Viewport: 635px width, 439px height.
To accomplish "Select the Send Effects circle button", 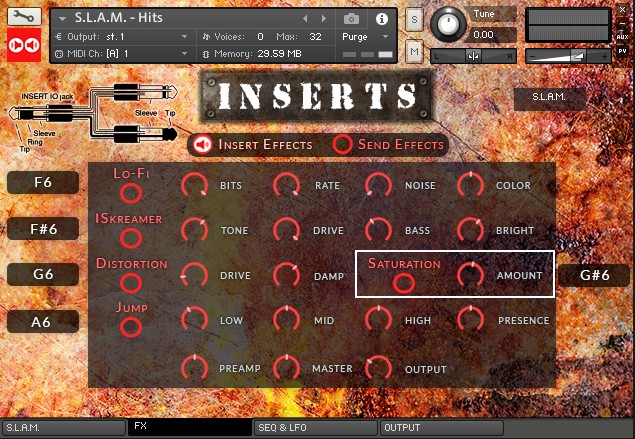I will 343,144.
